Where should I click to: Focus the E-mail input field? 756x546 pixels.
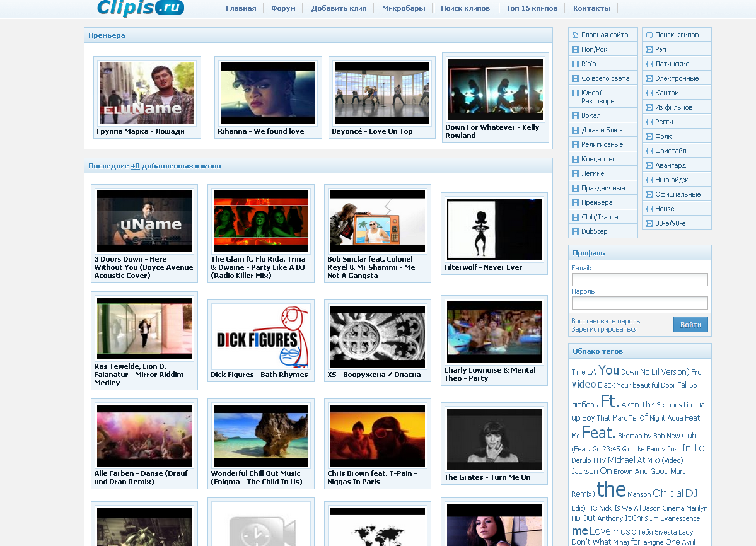tap(639, 279)
